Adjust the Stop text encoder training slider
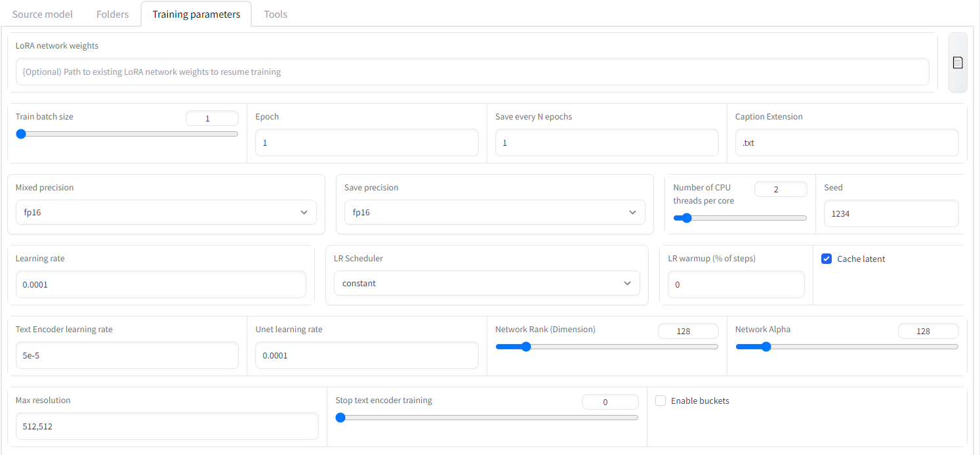 [x=340, y=417]
